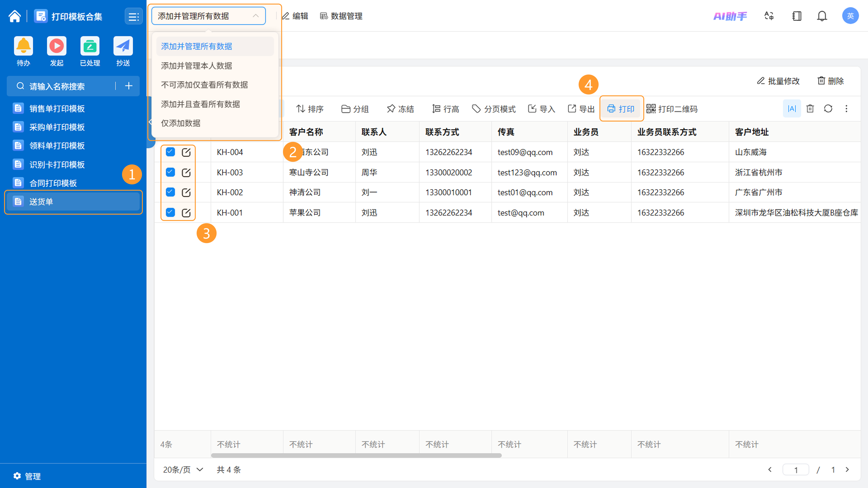Open the vertical three-dot more menu
Viewport: 868px width, 488px height.
847,108
